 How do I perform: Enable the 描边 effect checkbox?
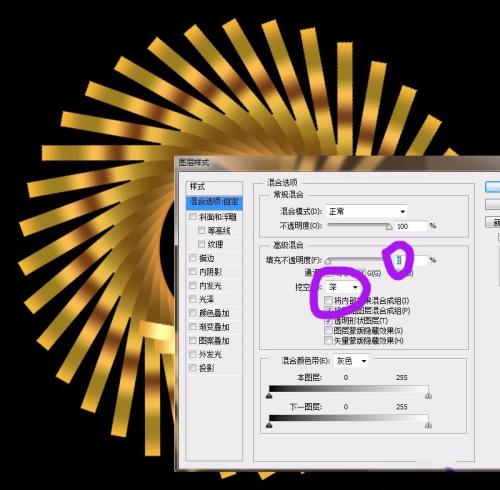[x=193, y=258]
